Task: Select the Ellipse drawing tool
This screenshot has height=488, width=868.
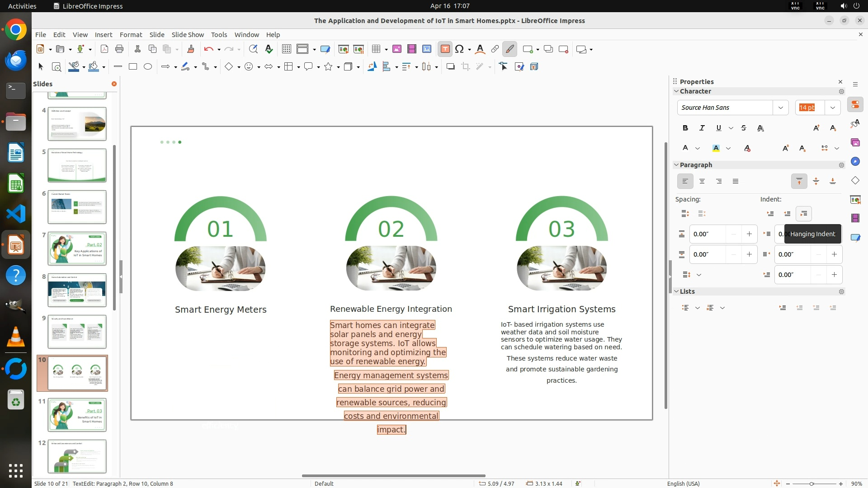Action: 148,67
